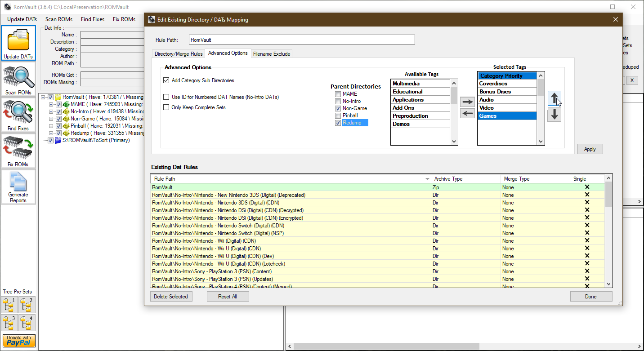Click the Rule Path input field
The height and width of the screenshot is (351, 644).
click(x=302, y=40)
